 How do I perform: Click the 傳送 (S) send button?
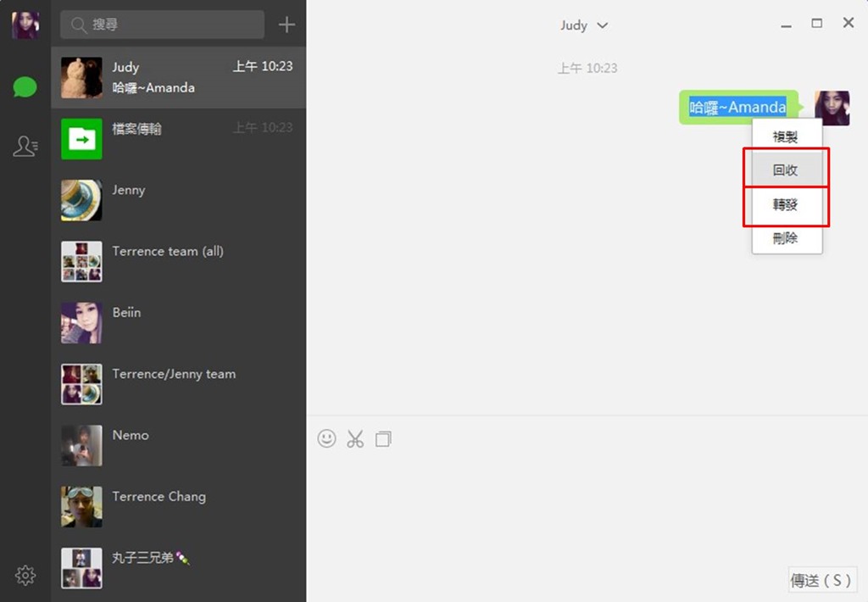[x=821, y=581]
